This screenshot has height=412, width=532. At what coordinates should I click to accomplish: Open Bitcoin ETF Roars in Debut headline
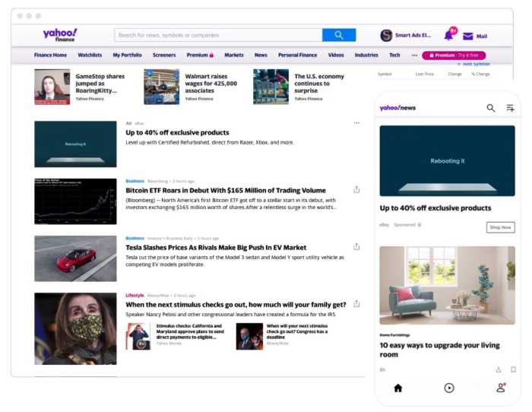[x=226, y=190]
